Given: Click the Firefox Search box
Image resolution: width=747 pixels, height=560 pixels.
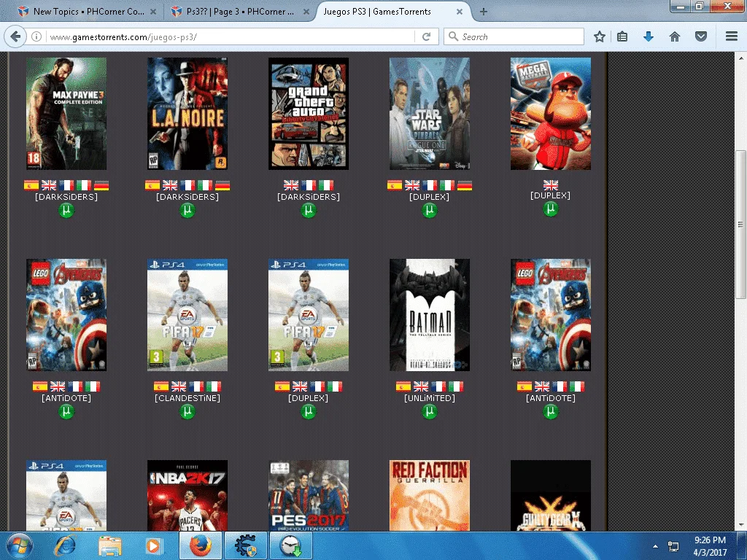Looking at the screenshot, I should click(x=514, y=36).
